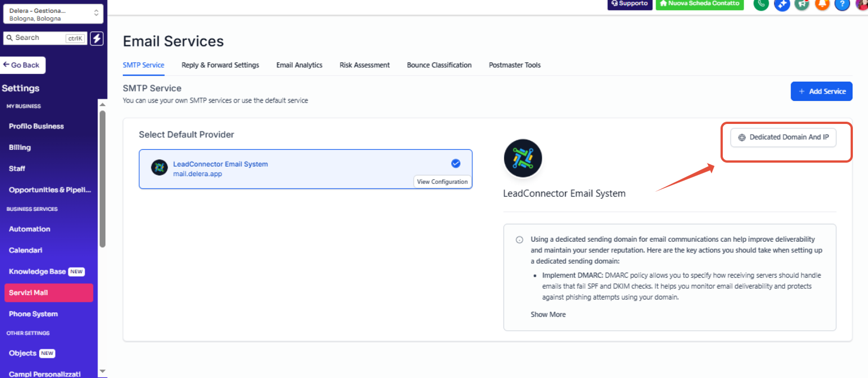This screenshot has width=868, height=378.
Task: Open the notifications bell icon
Action: point(822,4)
